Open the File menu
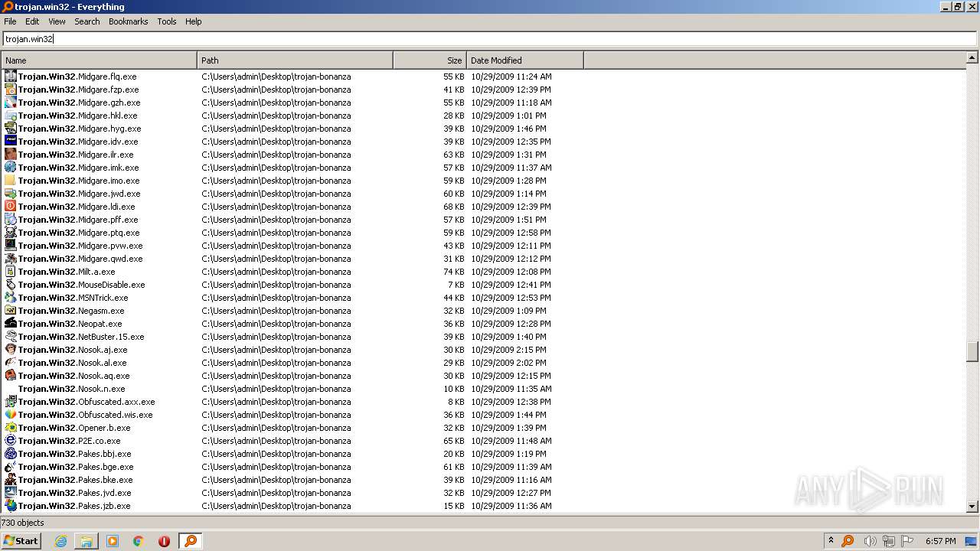 (10, 21)
